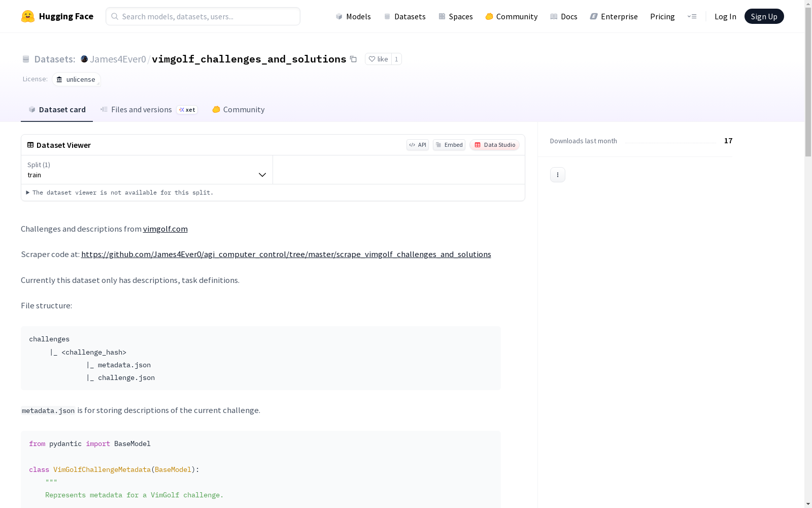Open the vimgolf.com link
Image resolution: width=812 pixels, height=508 pixels.
165,229
